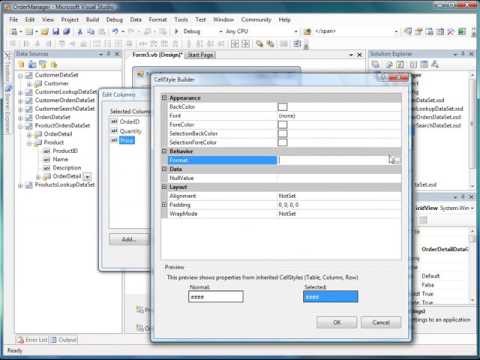Collapse the Appearance category

click(x=164, y=98)
